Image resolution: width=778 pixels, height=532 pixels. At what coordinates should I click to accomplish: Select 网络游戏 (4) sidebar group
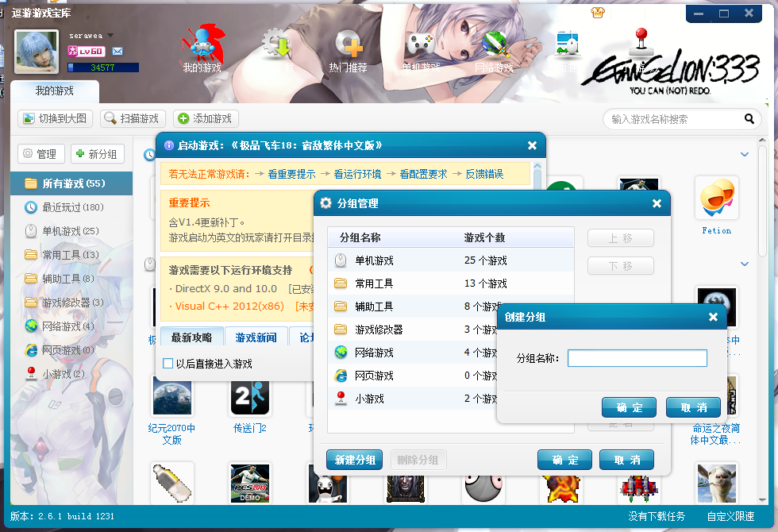[71, 326]
